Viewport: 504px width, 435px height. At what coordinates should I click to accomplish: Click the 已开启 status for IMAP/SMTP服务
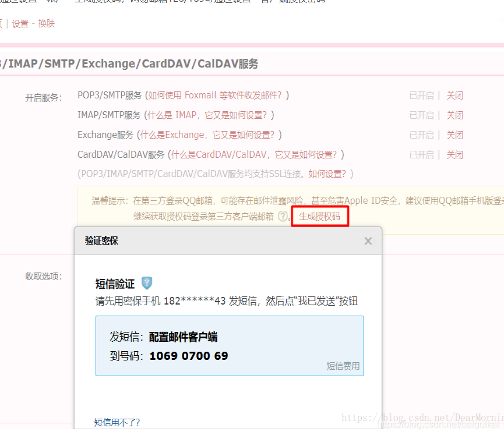(x=422, y=115)
